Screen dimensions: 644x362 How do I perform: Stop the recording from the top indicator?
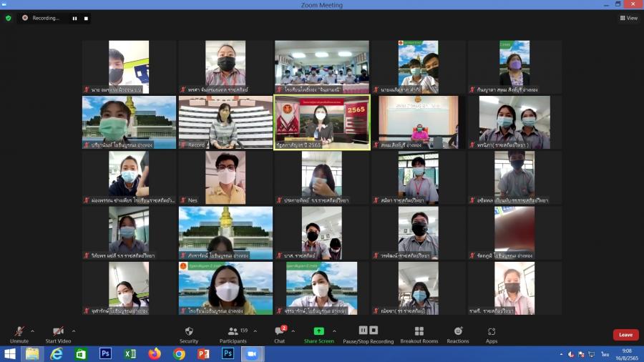(86, 18)
